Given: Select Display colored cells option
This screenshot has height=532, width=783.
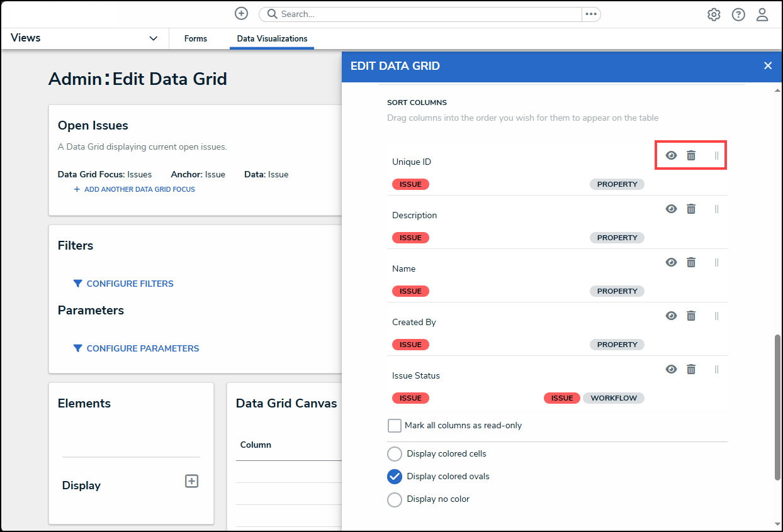Looking at the screenshot, I should [395, 454].
